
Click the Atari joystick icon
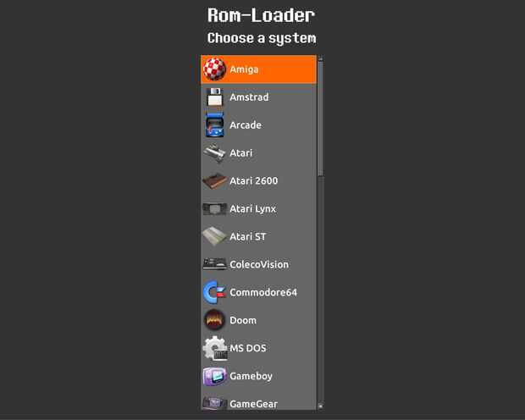coord(214,153)
